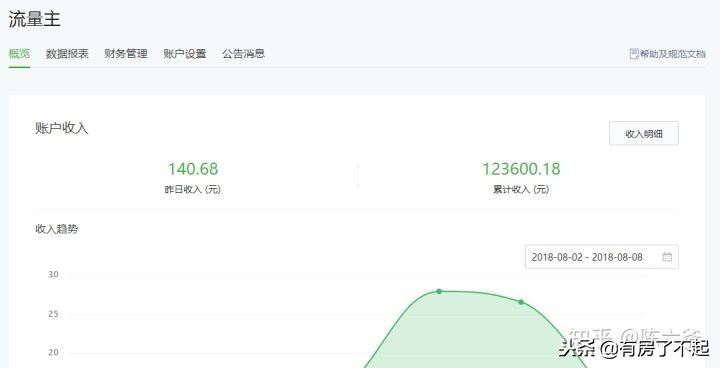This screenshot has width=720, height=368.
Task: Click the 25 axis label
Action: (x=53, y=314)
